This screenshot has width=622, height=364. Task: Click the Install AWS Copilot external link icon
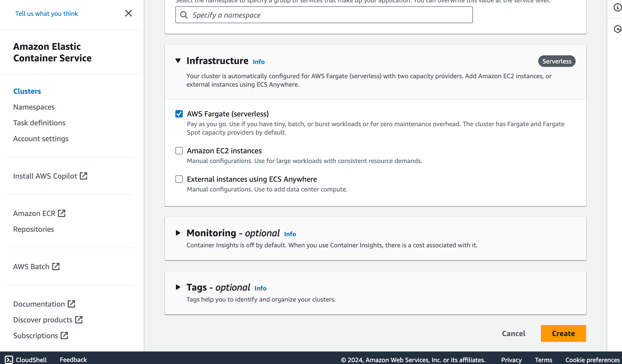[x=83, y=176]
